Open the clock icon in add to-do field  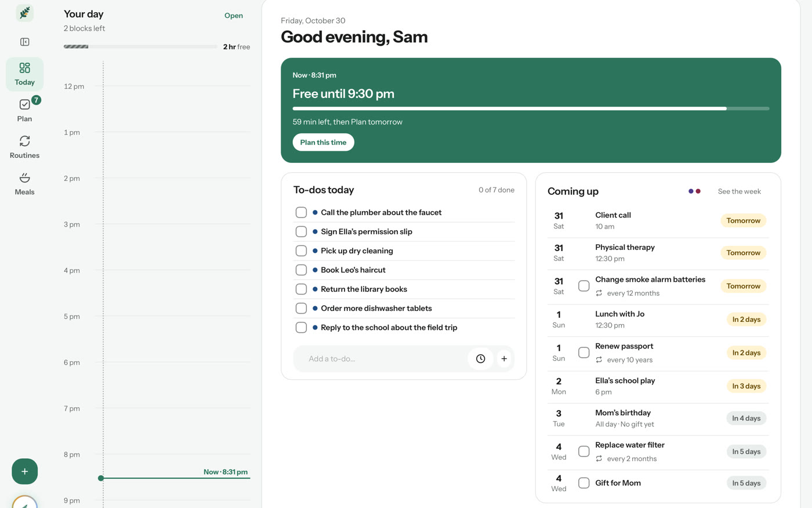coord(480,359)
